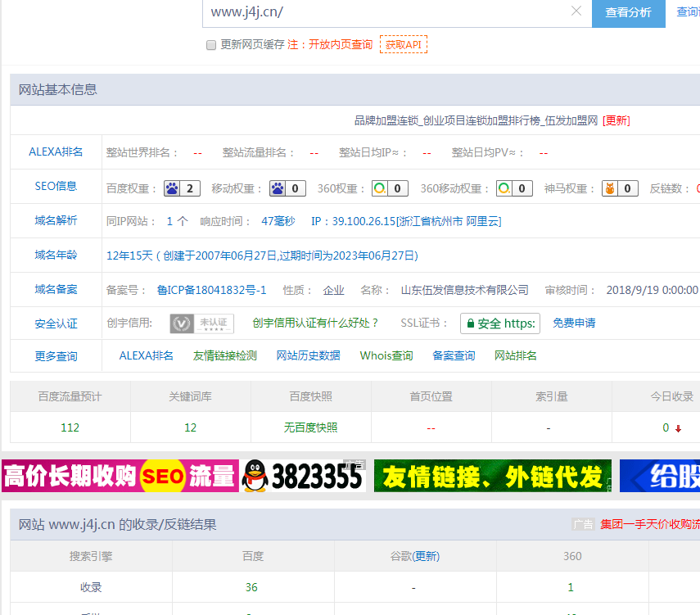Click the Baidu paw weight icon
The width and height of the screenshot is (700, 615).
pos(172,188)
